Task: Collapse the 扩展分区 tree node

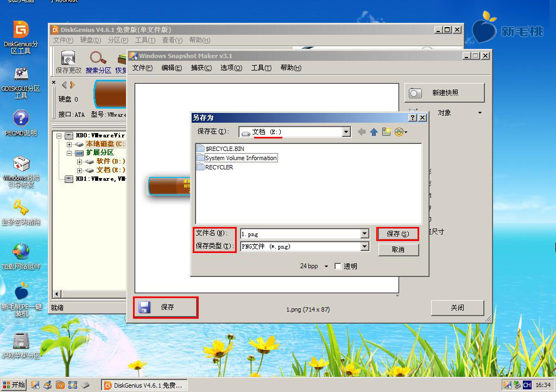Action: (69, 153)
